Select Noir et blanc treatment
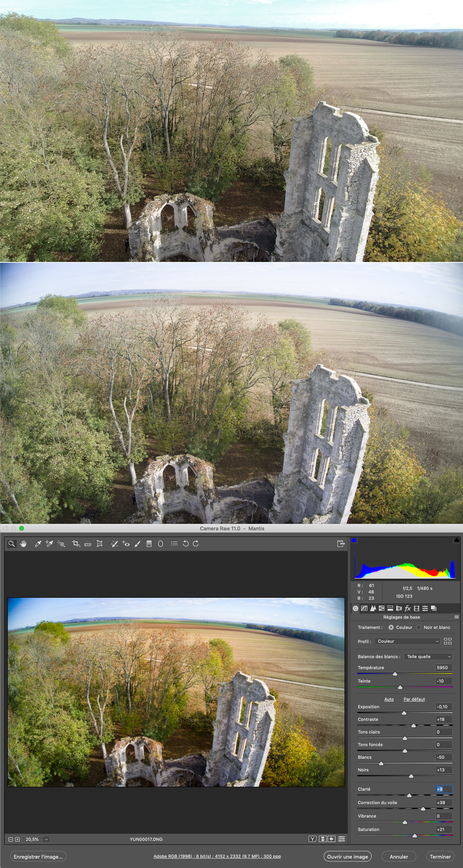 pyautogui.click(x=419, y=627)
